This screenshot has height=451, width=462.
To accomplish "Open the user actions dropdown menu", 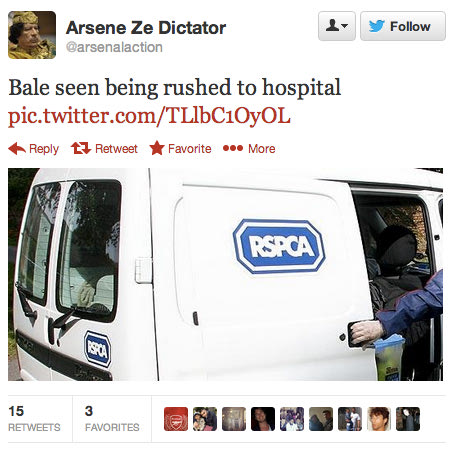I will coord(337,26).
